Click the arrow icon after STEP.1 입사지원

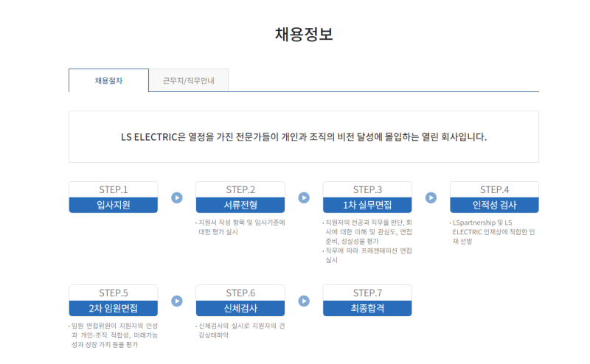pos(177,197)
